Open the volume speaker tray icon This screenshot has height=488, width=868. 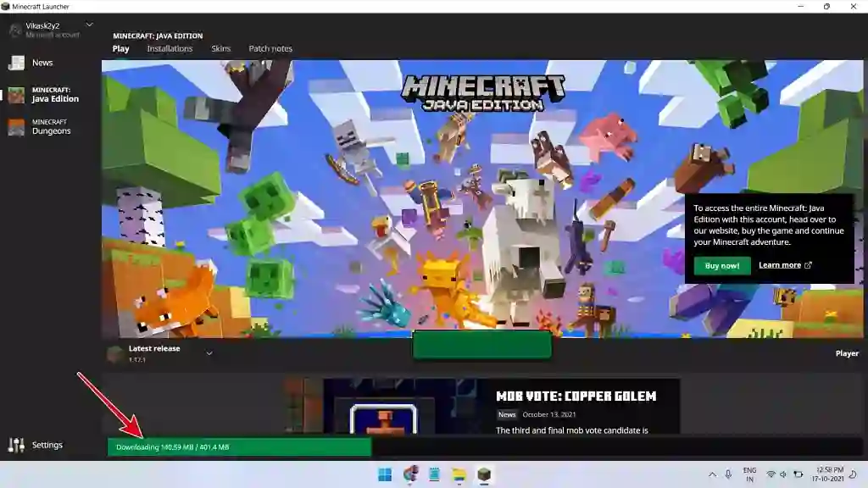coord(783,474)
